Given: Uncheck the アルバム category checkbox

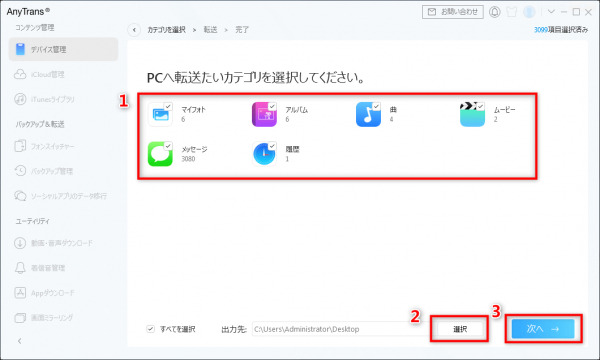Looking at the screenshot, I should 272,106.
